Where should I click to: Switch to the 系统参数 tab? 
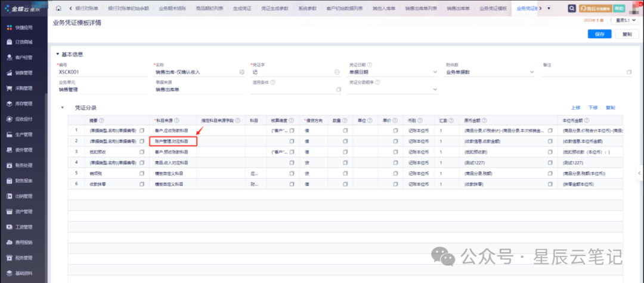point(307,8)
